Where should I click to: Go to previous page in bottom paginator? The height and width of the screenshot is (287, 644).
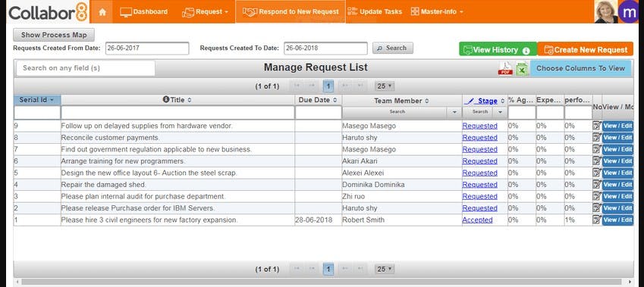click(313, 269)
